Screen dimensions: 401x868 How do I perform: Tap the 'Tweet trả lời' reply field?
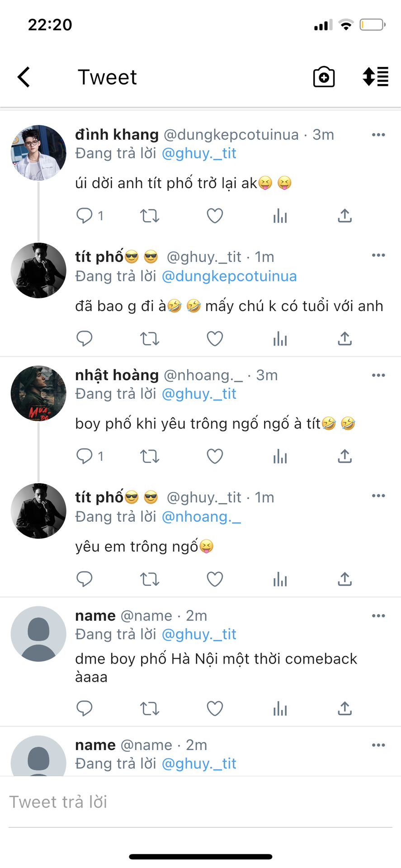click(x=200, y=802)
